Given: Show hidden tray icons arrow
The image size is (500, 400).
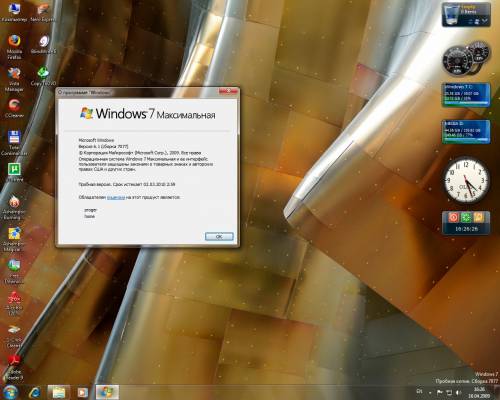Looking at the screenshot, I should coord(430,393).
